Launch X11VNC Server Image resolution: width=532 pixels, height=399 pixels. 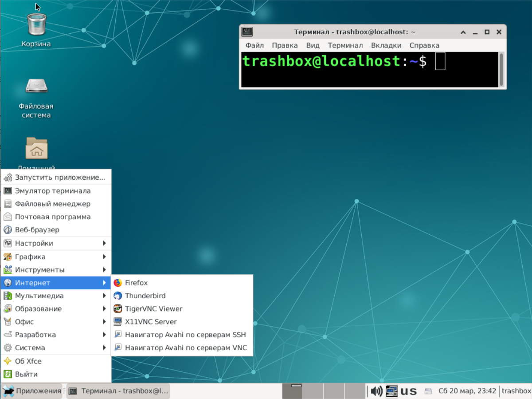(151, 322)
